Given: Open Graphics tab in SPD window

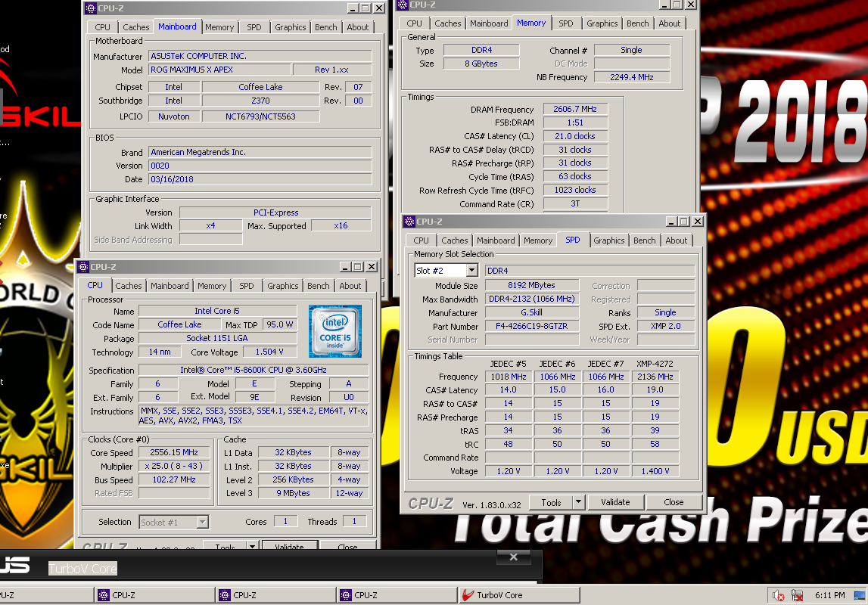Looking at the screenshot, I should click(609, 240).
